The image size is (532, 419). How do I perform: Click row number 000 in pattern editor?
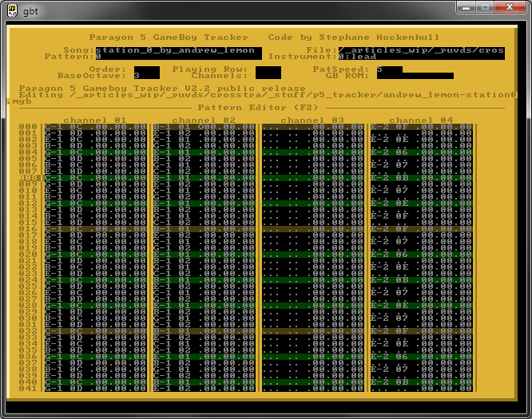[x=28, y=127]
